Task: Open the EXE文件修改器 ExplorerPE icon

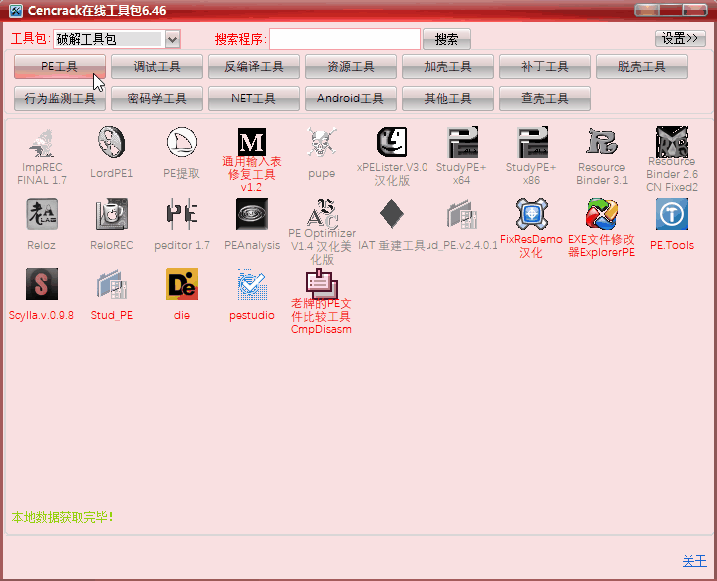Action: (x=602, y=214)
